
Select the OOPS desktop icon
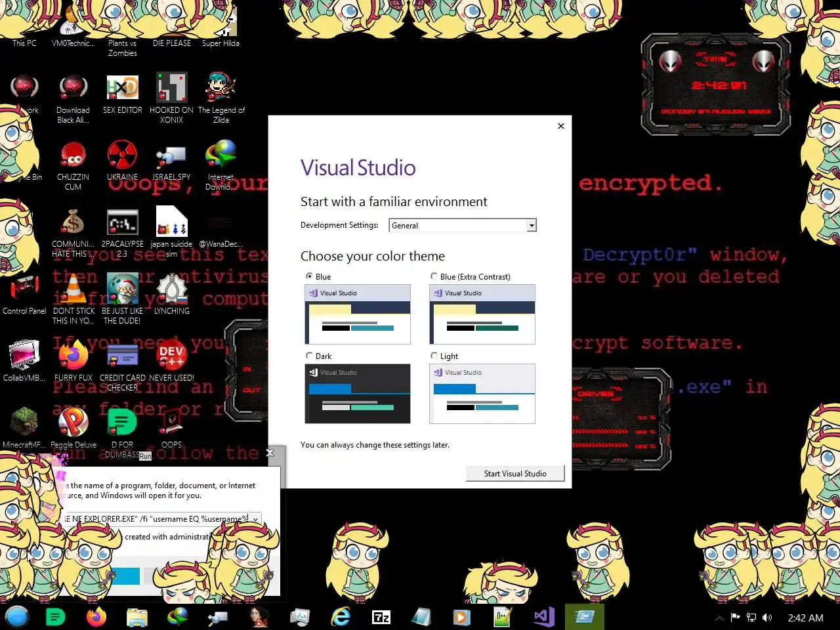[172, 428]
